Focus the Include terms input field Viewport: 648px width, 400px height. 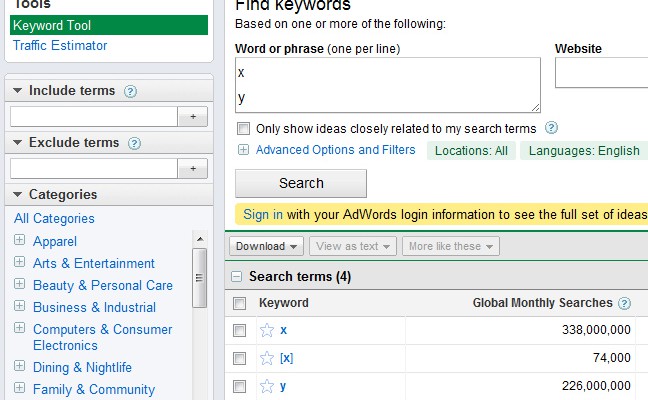[94, 117]
